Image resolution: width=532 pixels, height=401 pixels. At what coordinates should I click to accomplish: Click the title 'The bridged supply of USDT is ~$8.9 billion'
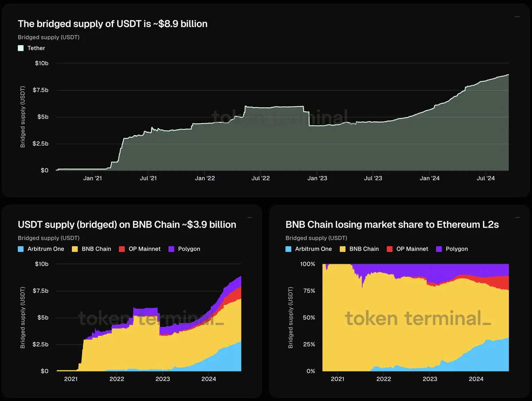point(113,24)
